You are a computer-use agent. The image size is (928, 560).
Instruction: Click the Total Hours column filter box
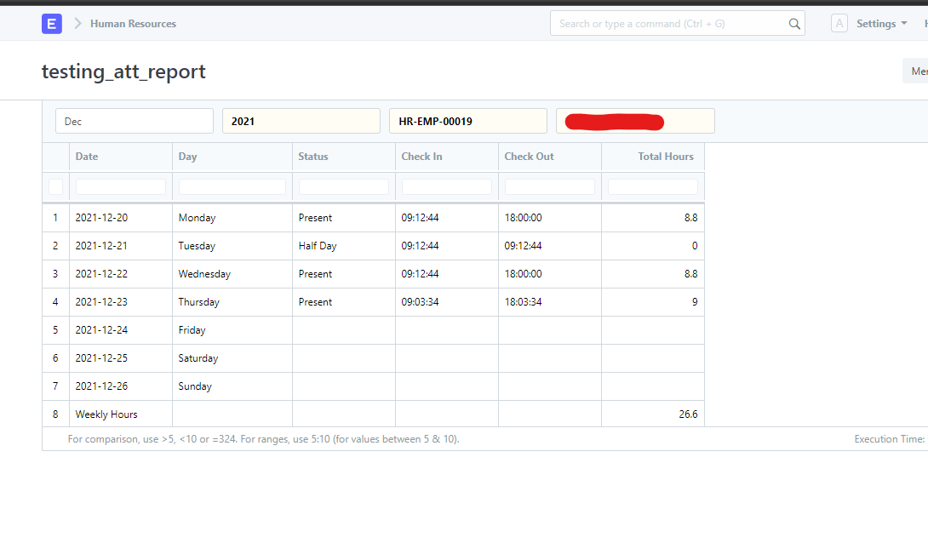(x=652, y=186)
